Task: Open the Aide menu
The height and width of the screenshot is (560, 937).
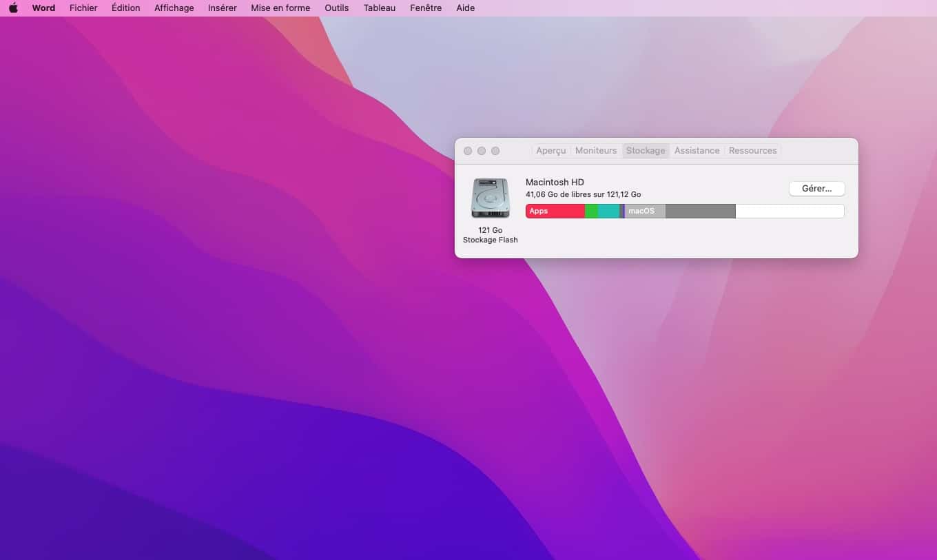Action: [465, 8]
